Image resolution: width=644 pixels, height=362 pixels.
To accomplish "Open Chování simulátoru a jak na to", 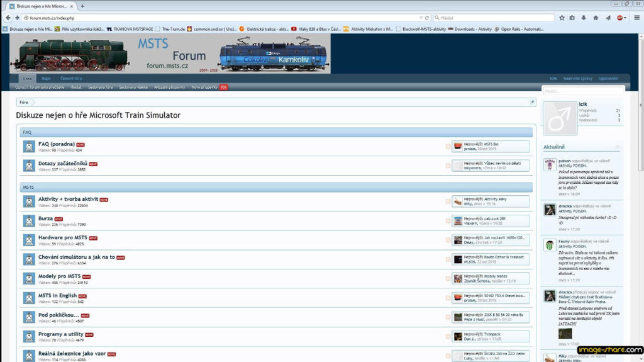I will pos(76,257).
